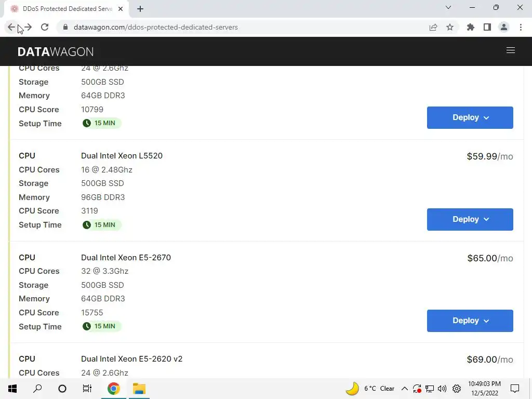Open Chrome three-dot menu
This screenshot has width=532, height=399.
click(x=521, y=27)
